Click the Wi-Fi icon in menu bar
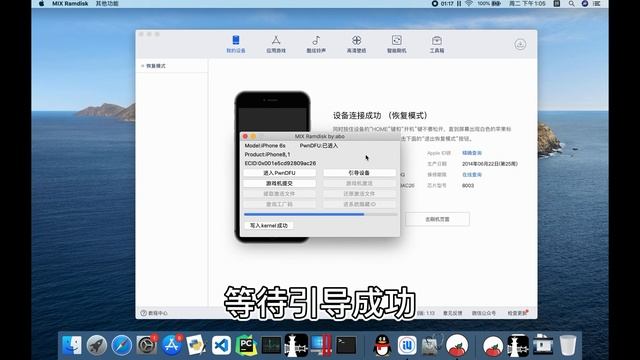The image size is (640, 360). (x=469, y=4)
